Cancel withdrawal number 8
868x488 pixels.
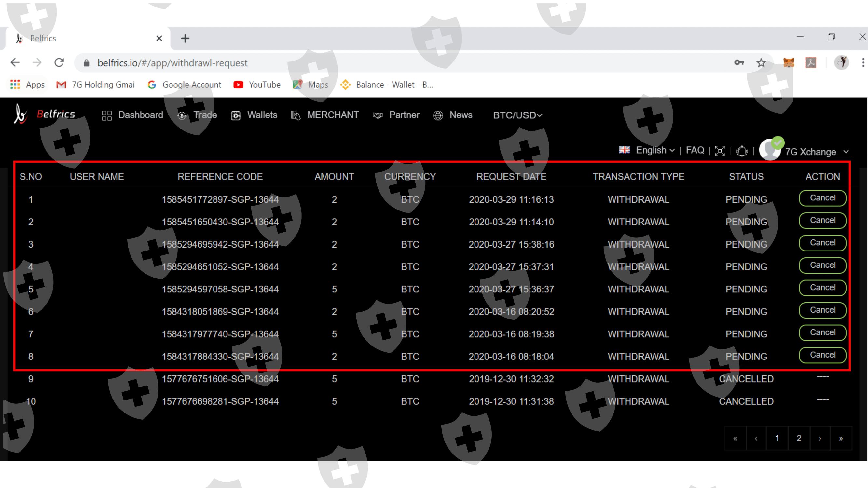(x=822, y=355)
